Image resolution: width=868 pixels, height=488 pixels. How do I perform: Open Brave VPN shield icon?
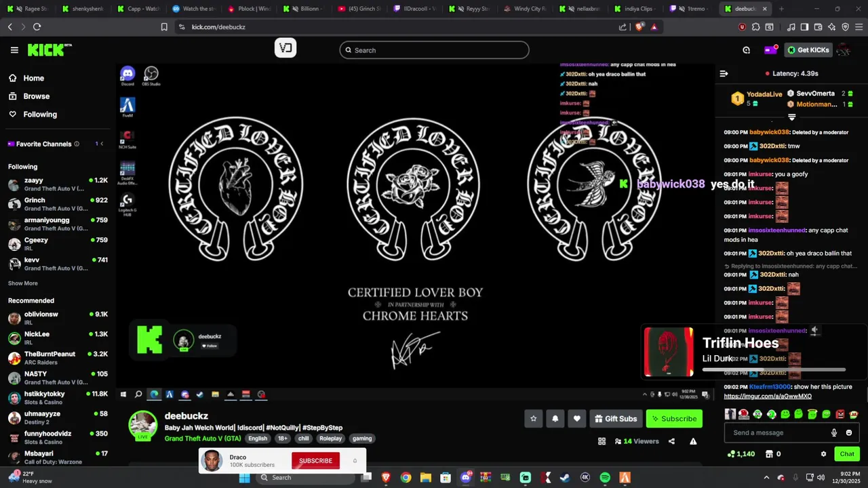pyautogui.click(x=845, y=27)
